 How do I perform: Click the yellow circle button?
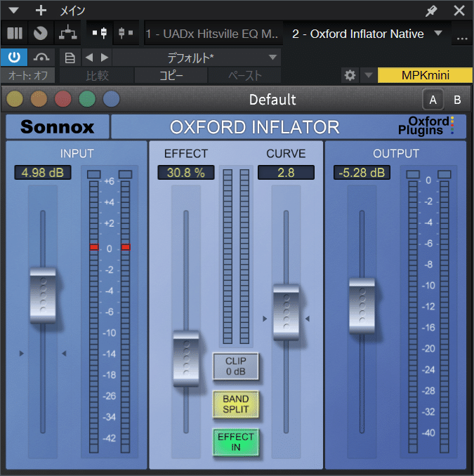[x=15, y=99]
